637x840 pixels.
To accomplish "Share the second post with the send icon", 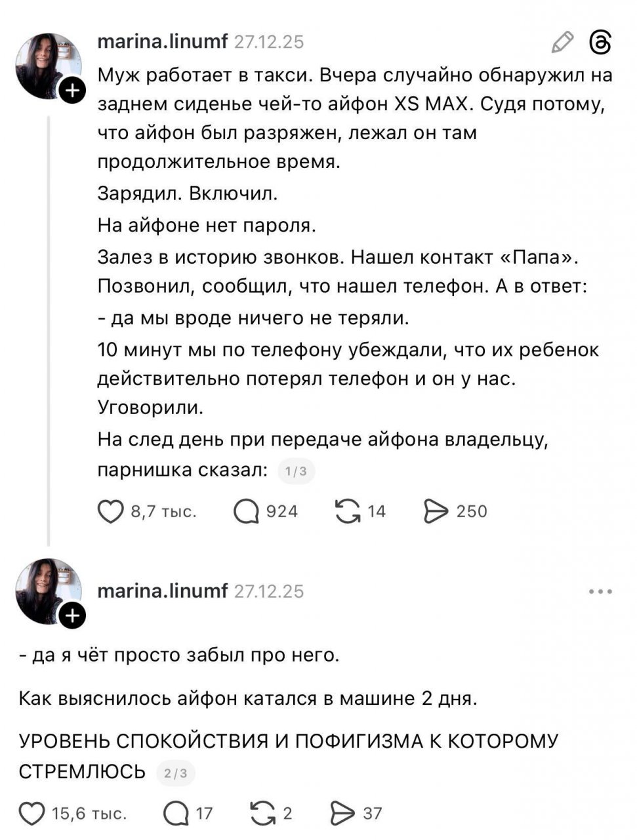I will [342, 814].
